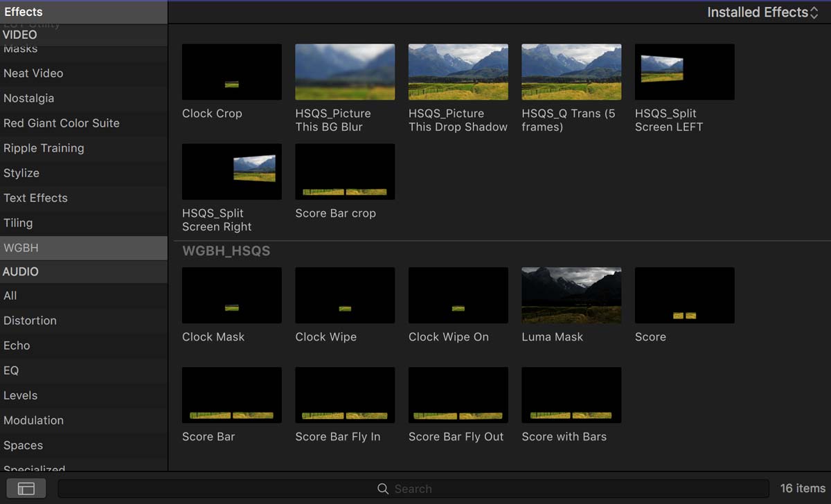831x504 pixels.
Task: Choose the Score Bar Fly In effect
Action: point(345,395)
